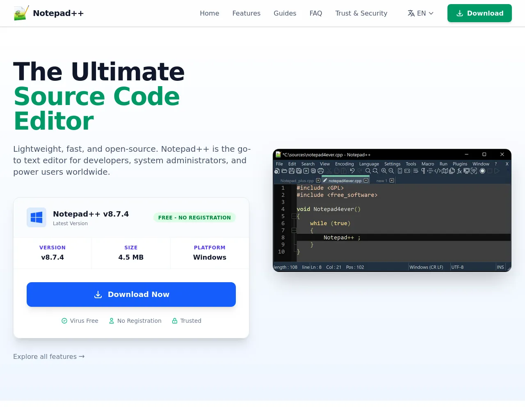Image resolution: width=525 pixels, height=420 pixels.
Task: Open the File menu in the editor
Action: click(x=279, y=164)
